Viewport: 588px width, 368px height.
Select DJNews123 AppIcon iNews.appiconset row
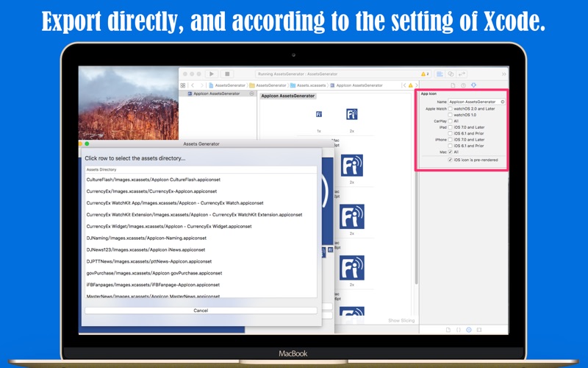(201, 250)
